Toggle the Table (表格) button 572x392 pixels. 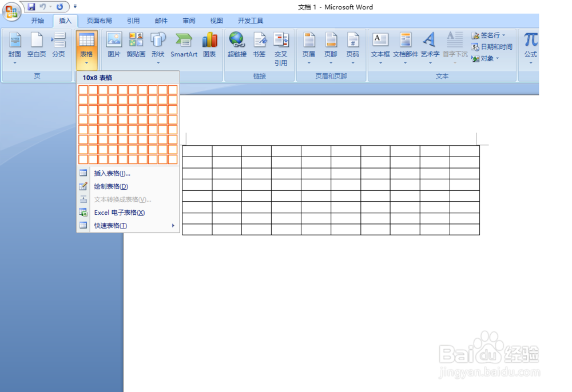[x=86, y=50]
